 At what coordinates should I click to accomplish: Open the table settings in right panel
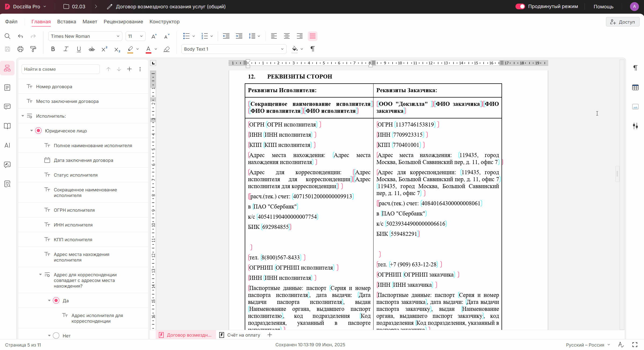pyautogui.click(x=635, y=87)
